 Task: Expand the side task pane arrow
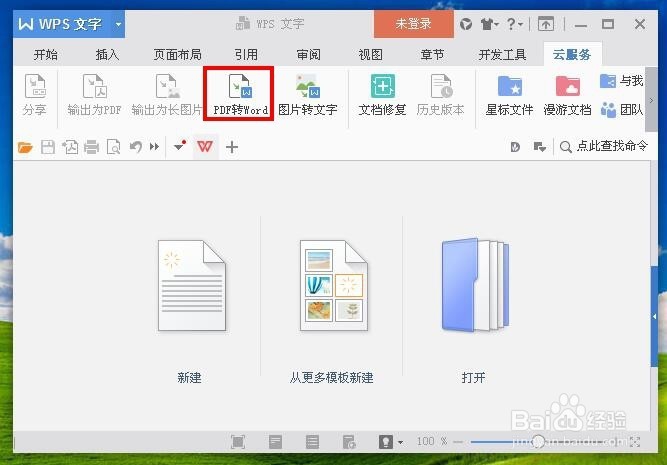tap(654, 317)
